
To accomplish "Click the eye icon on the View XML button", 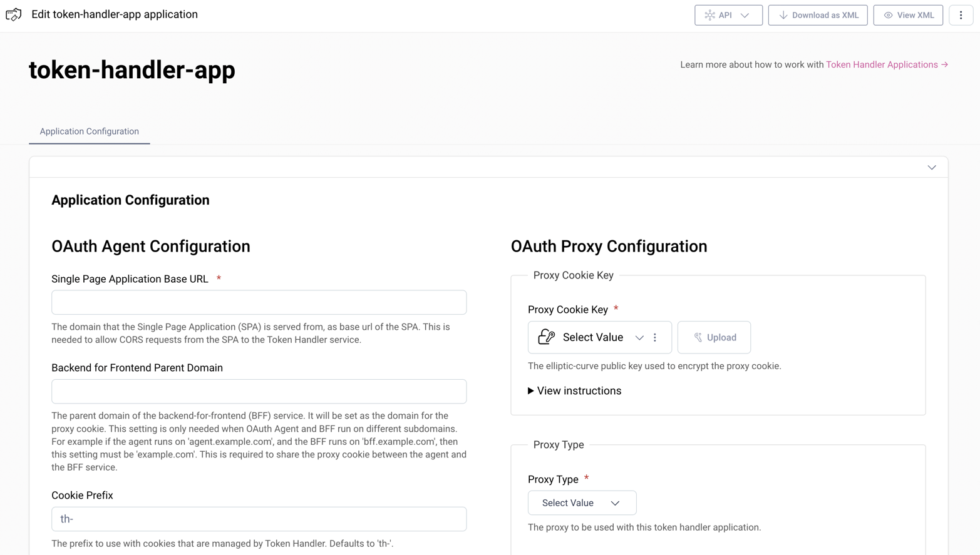I will 887,15.
